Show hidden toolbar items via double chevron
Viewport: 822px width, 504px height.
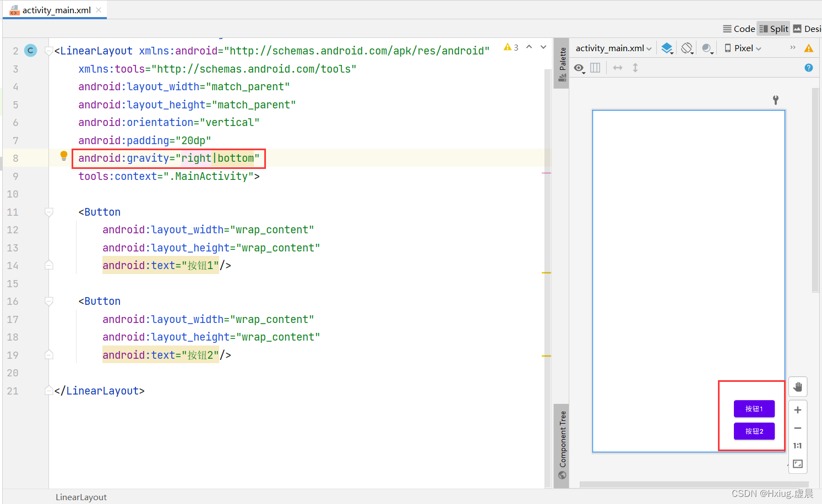793,48
